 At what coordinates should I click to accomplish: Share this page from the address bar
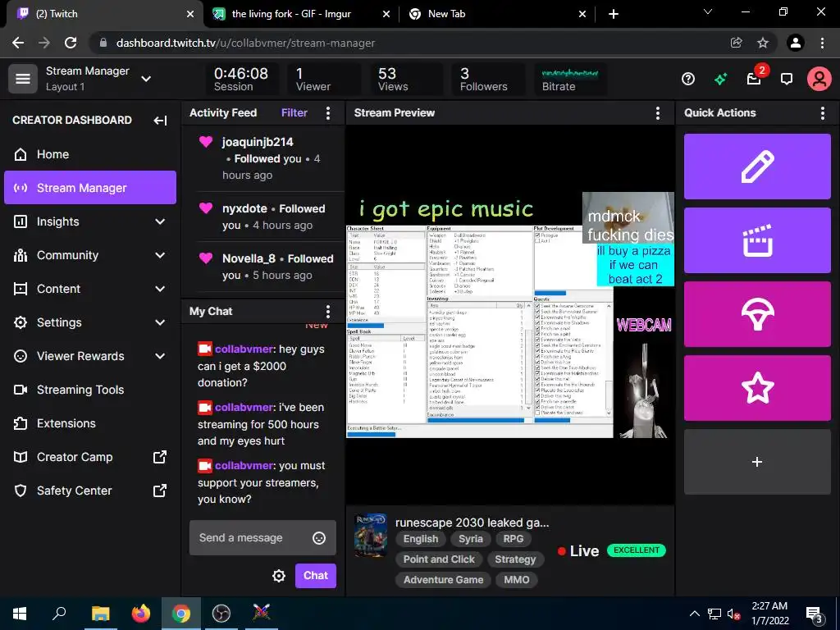pos(736,43)
